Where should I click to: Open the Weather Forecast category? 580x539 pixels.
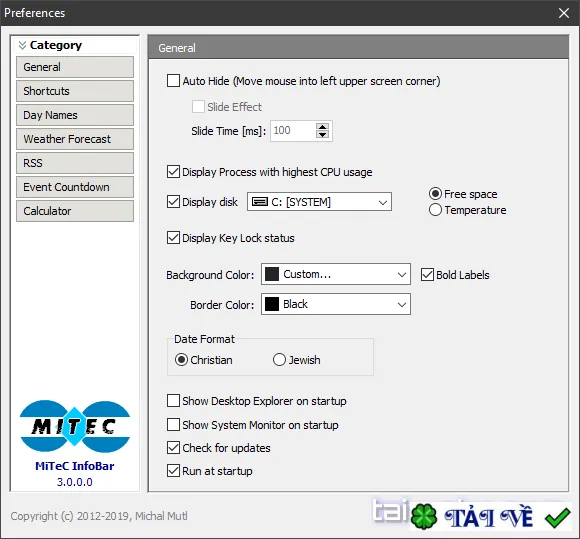click(75, 139)
